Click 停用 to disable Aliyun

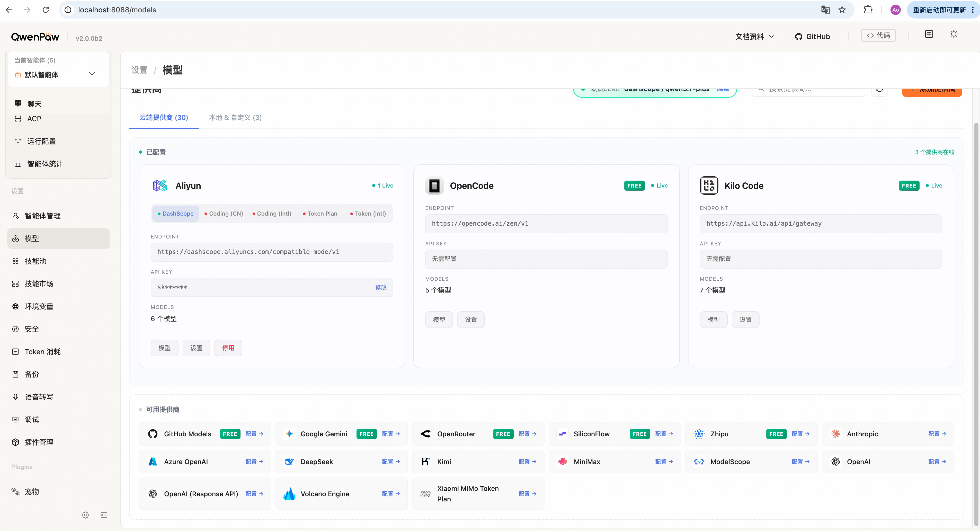tap(228, 348)
